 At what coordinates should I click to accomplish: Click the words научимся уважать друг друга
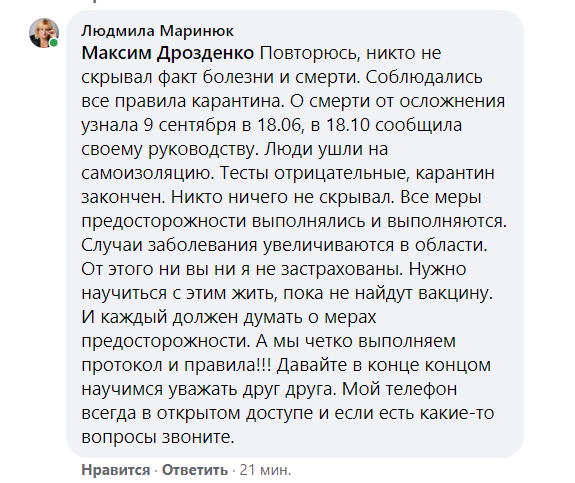209,389
